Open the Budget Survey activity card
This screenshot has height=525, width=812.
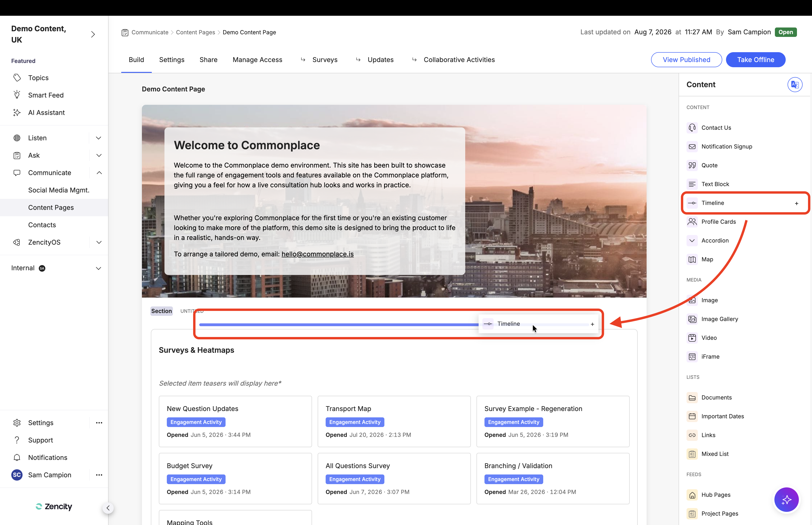point(235,479)
